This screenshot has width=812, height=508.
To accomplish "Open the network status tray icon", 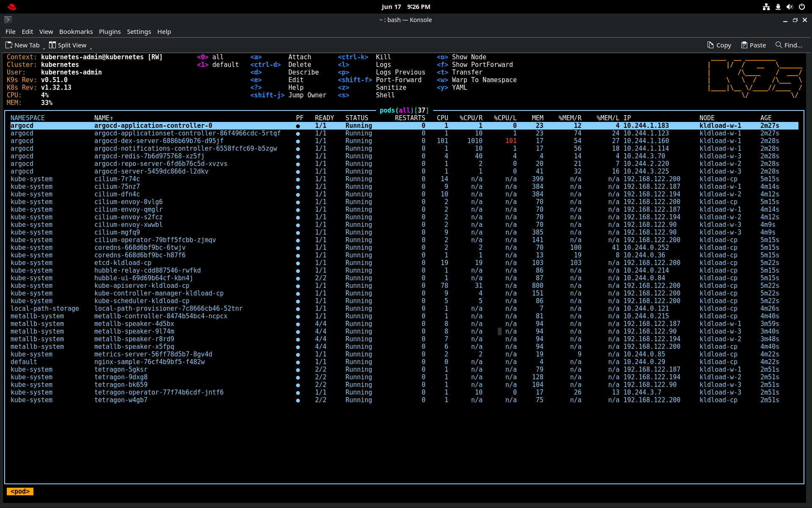I will click(766, 7).
